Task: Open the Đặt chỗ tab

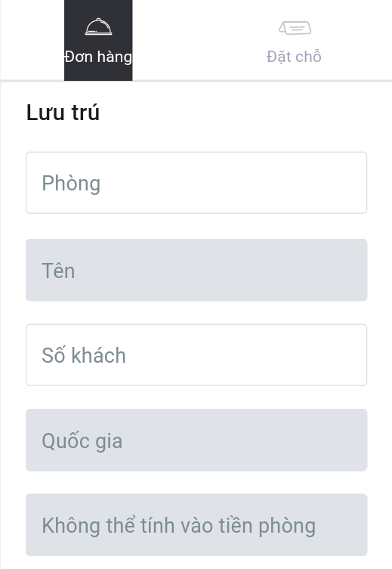Action: point(294,40)
